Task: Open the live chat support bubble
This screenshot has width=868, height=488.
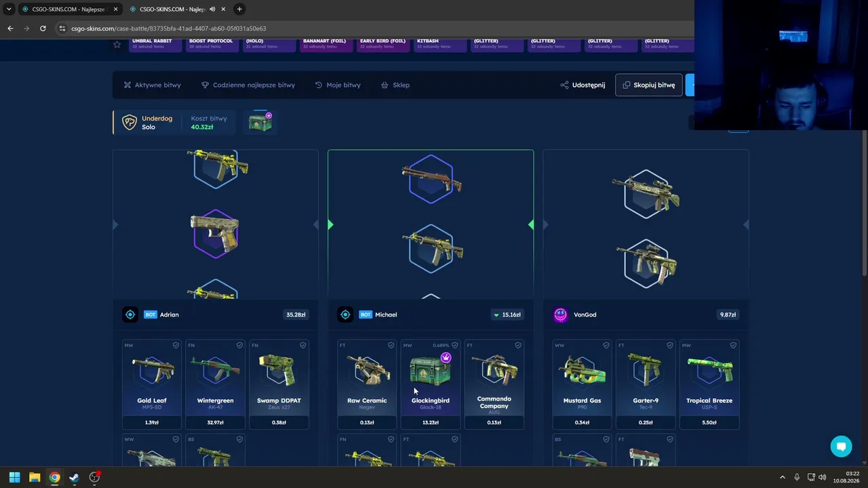Action: coord(841,446)
